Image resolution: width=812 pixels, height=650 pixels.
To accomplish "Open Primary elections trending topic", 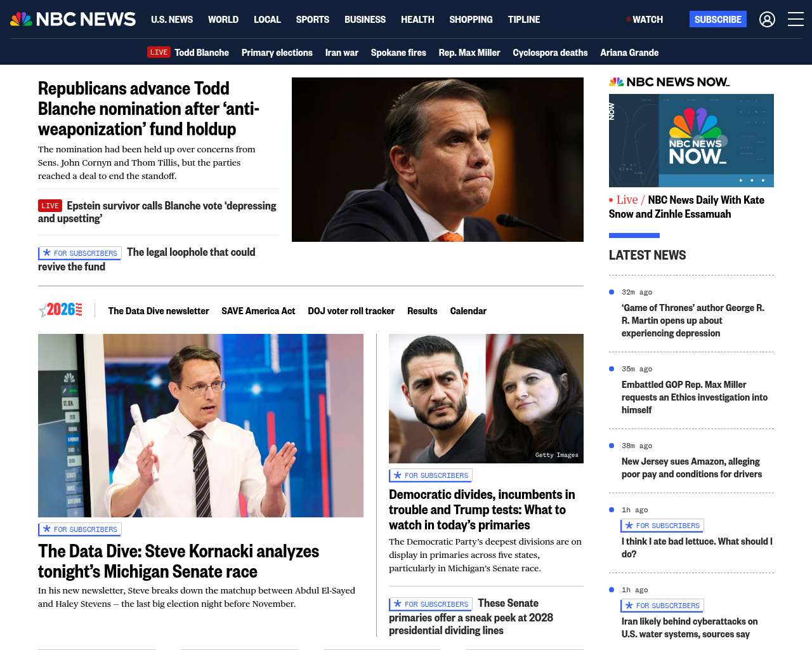I will click(277, 52).
